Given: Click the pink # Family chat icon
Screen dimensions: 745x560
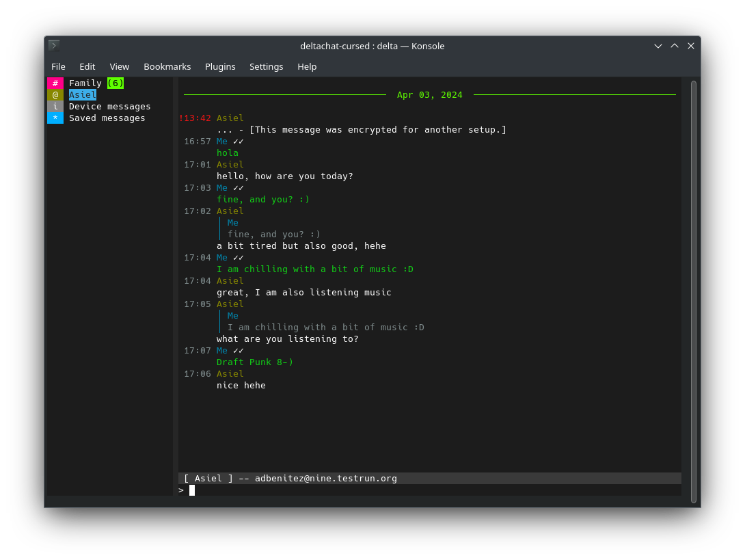Looking at the screenshot, I should click(55, 83).
